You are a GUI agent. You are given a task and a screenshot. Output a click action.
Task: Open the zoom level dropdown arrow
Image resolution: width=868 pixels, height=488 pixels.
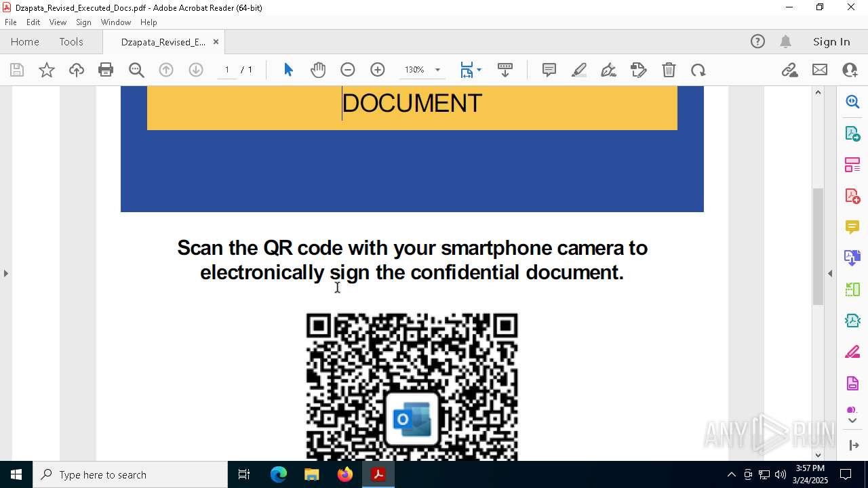(437, 70)
